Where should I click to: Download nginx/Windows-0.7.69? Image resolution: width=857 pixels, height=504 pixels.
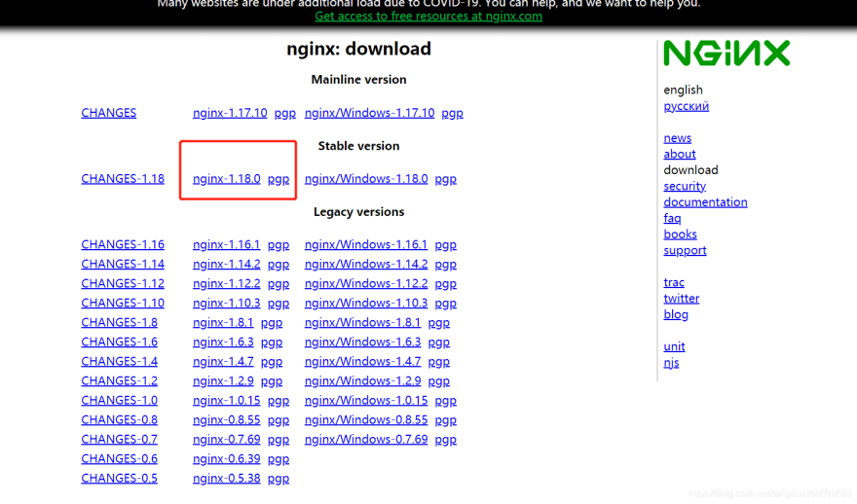coord(366,440)
